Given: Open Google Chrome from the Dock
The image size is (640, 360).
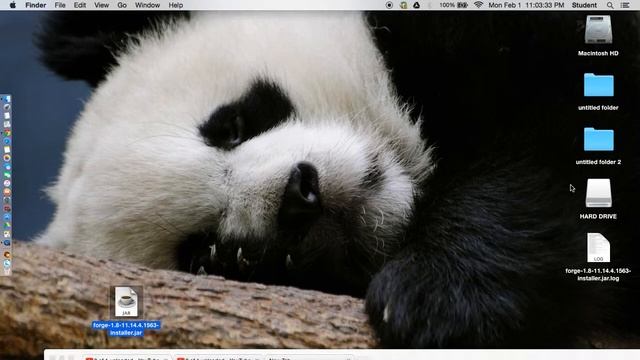Looking at the screenshot, I should (7, 133).
